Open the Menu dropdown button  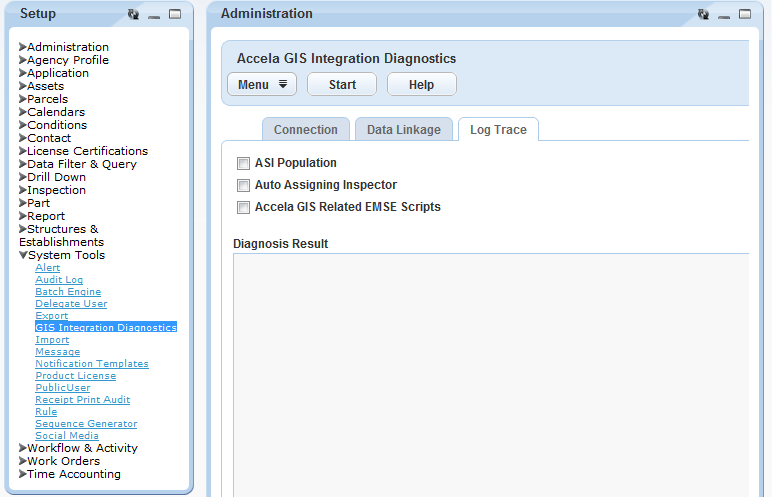click(x=262, y=85)
